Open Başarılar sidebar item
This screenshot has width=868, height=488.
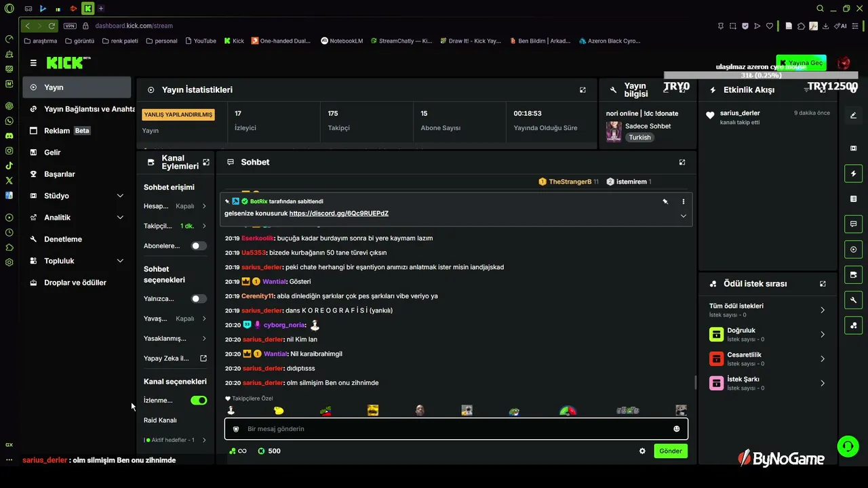[77, 174]
